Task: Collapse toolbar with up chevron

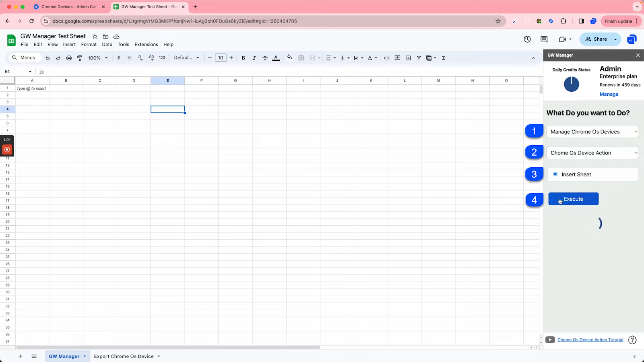Action: 534,58
